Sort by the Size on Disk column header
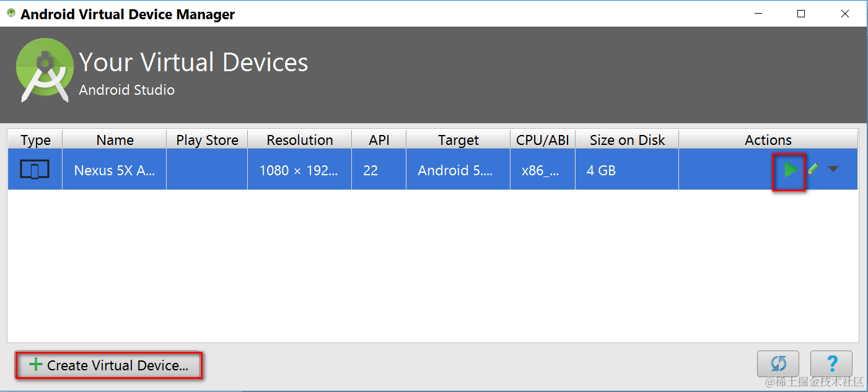 (627, 139)
